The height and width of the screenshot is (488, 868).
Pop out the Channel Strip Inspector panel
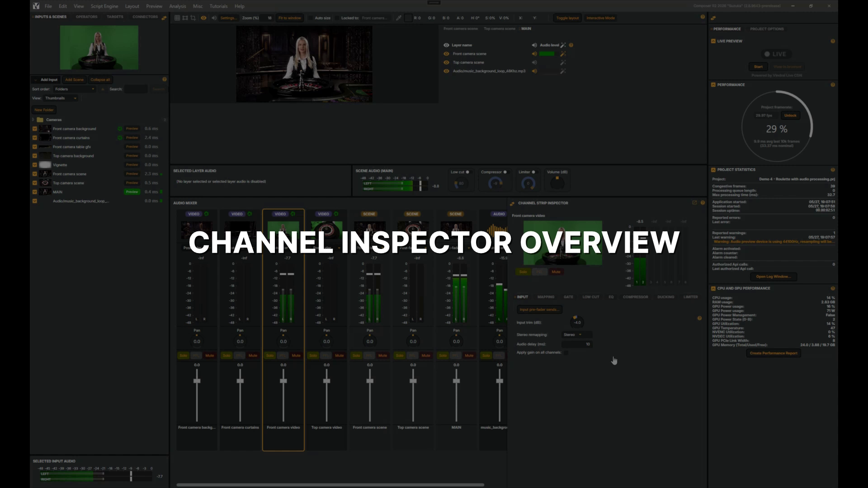click(x=694, y=203)
